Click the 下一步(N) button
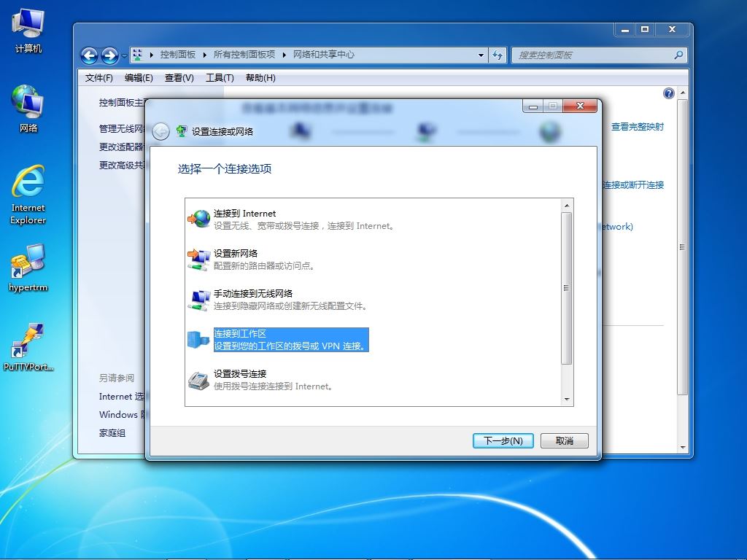The height and width of the screenshot is (560, 747). pyautogui.click(x=503, y=440)
